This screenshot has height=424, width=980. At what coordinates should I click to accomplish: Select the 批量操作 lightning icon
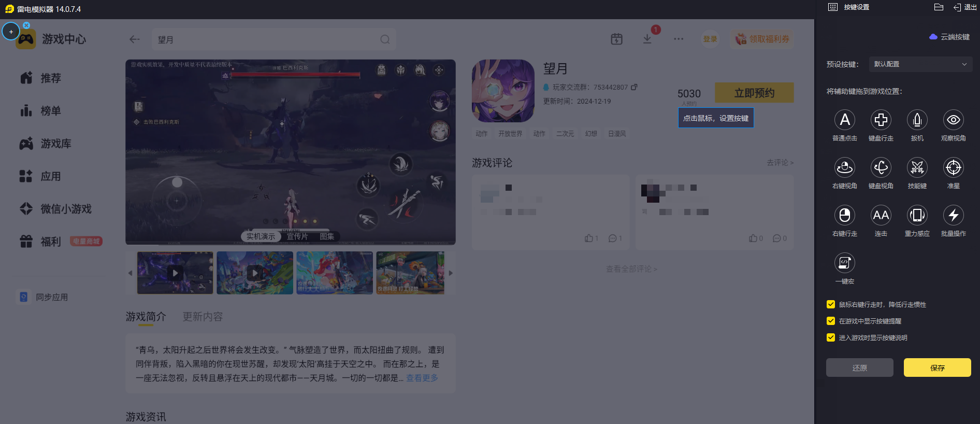[x=954, y=215]
